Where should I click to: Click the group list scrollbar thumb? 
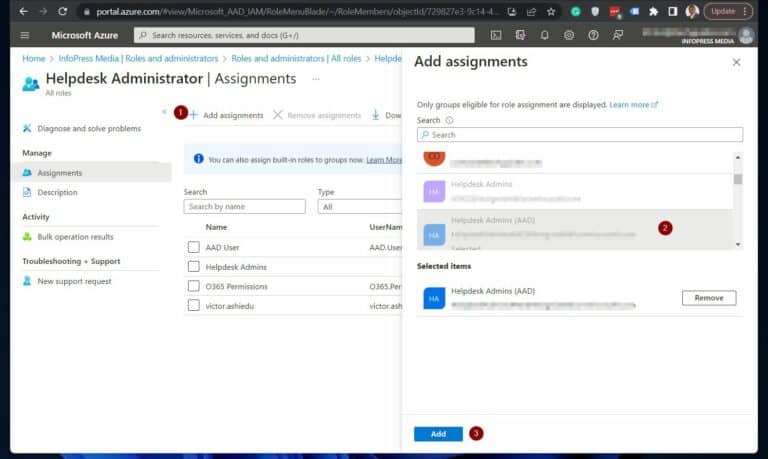(738, 179)
